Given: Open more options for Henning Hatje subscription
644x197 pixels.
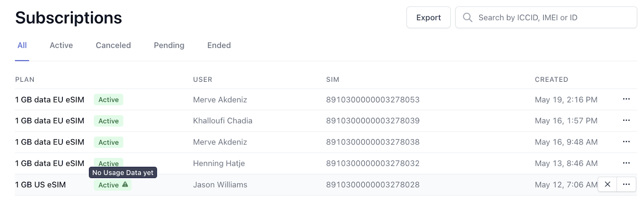Looking at the screenshot, I should point(626,163).
